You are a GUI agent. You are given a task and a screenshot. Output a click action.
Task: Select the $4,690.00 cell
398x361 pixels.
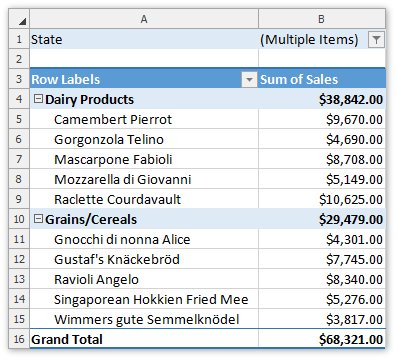tap(322, 139)
